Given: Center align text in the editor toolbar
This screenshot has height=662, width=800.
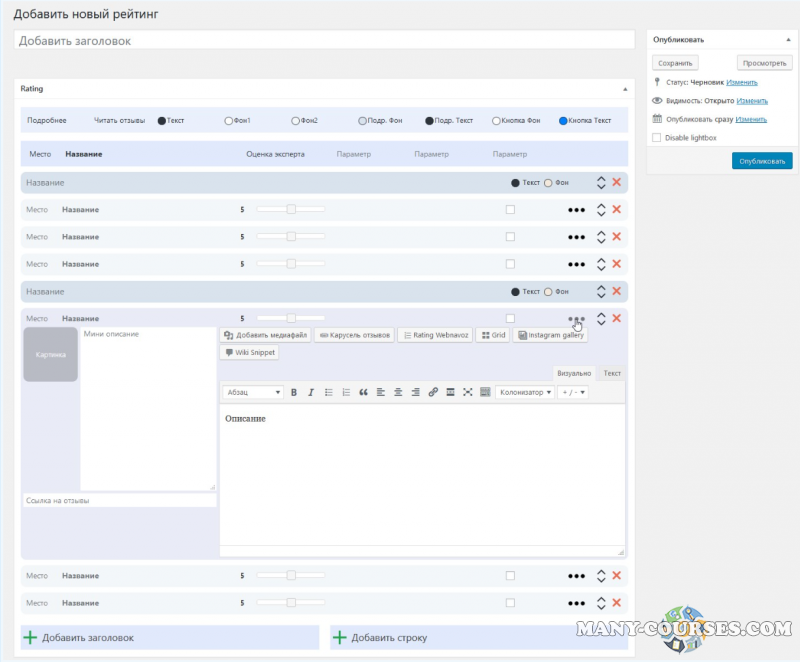Looking at the screenshot, I should click(x=398, y=392).
